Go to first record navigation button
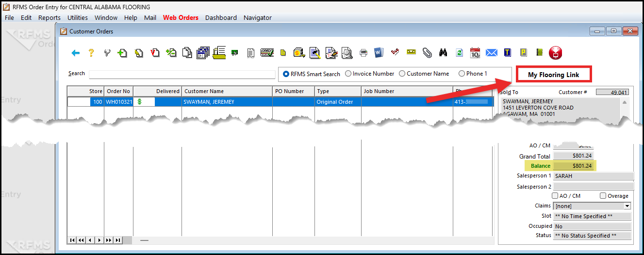Screen dimensions: 644x255 [72, 240]
